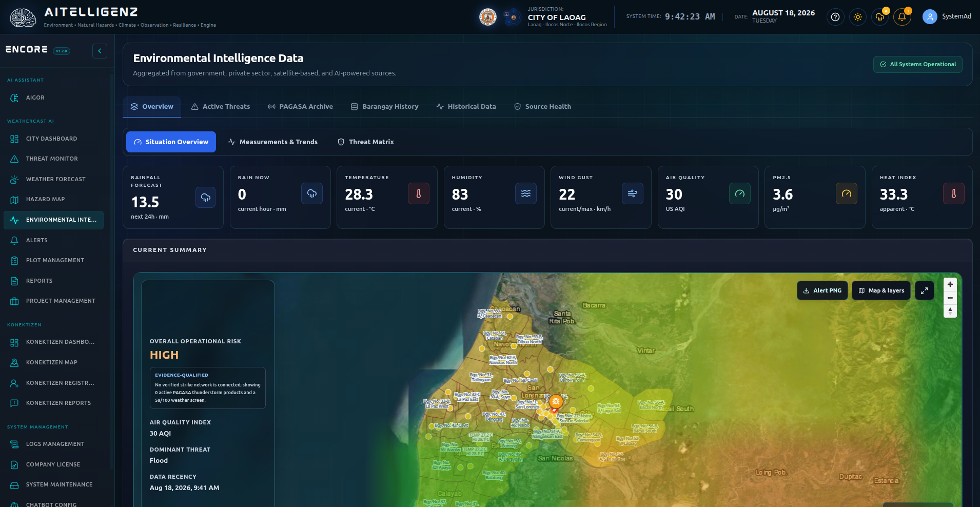980x507 pixels.
Task: Zoom in on the map
Action: [x=950, y=284]
